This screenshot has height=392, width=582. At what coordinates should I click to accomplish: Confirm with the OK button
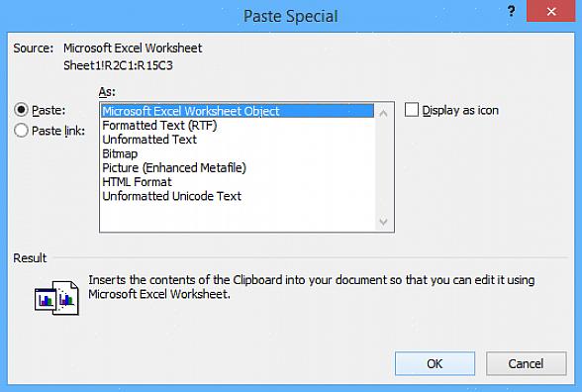[x=435, y=364]
